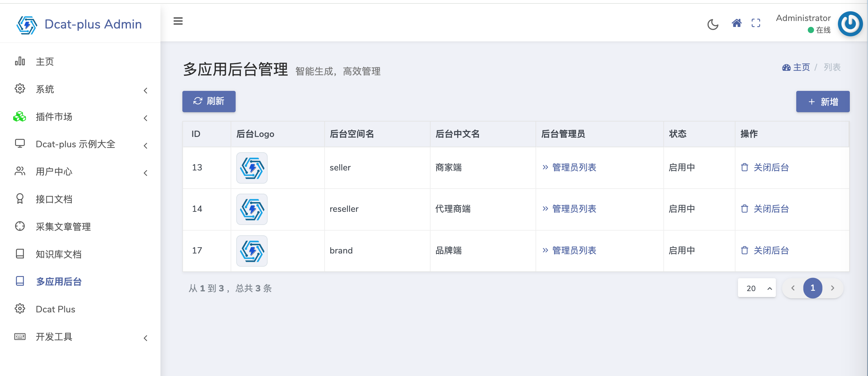Click trash icon to close brand backend
Viewport: 868px width, 376px height.
tap(744, 250)
